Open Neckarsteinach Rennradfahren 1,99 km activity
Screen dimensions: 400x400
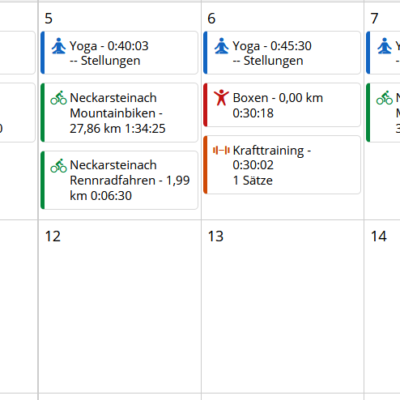click(119, 180)
